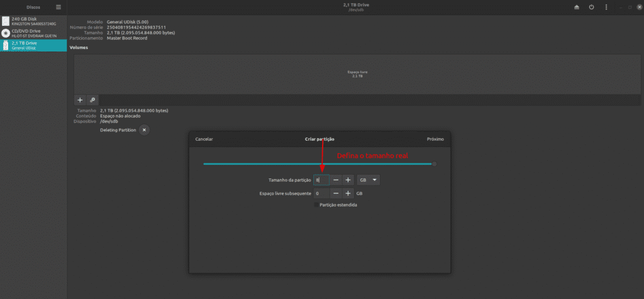Expand the GB size unit dropdown

(x=368, y=180)
